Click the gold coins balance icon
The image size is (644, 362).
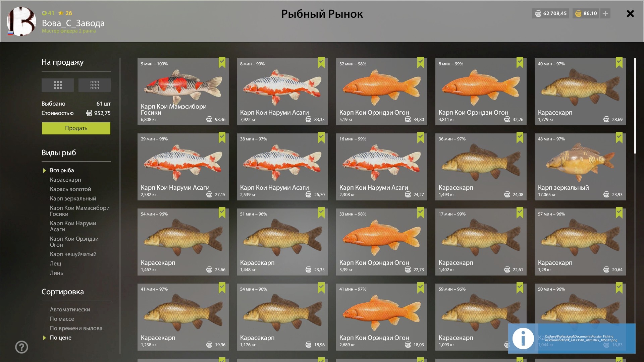(x=578, y=13)
